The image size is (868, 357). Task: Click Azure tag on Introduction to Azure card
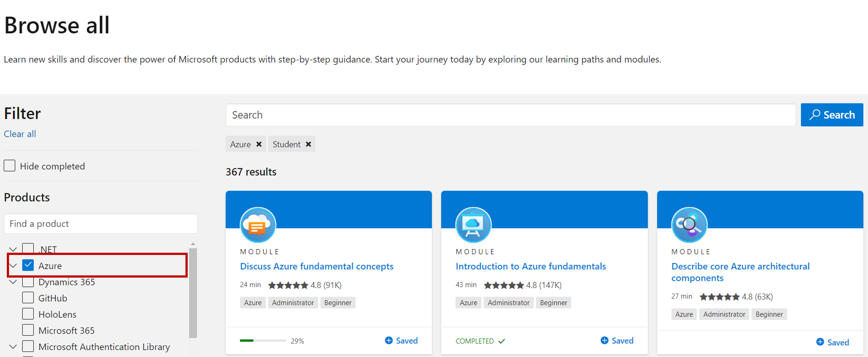(x=468, y=303)
